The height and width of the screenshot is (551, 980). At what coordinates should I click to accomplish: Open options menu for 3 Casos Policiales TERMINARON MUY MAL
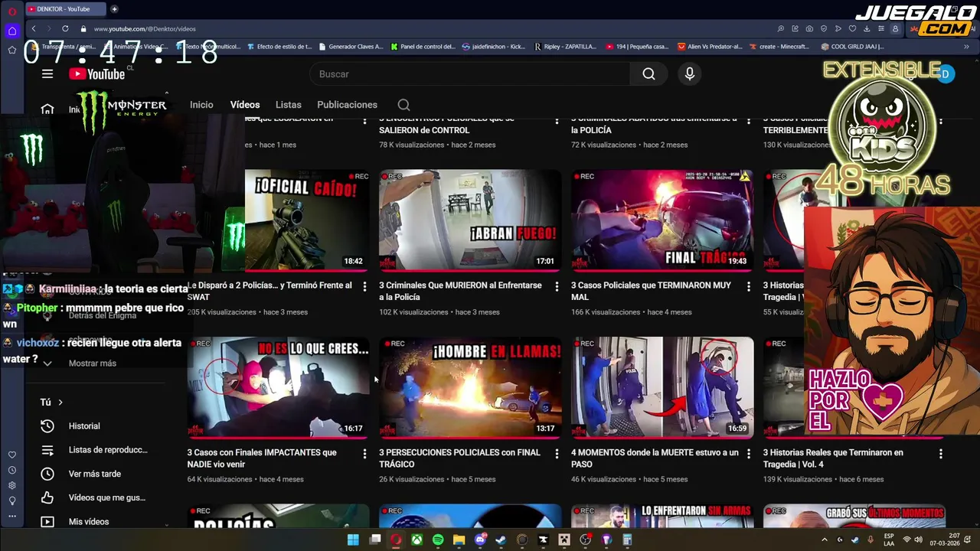tap(749, 286)
